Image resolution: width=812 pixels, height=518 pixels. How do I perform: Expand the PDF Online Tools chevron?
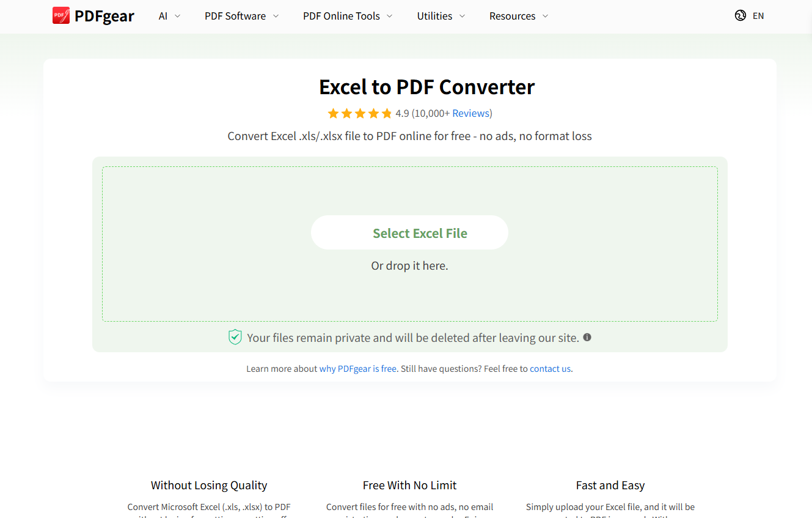coord(390,16)
